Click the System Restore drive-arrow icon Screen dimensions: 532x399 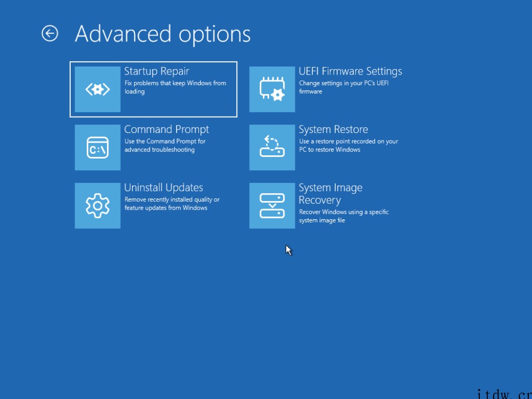[x=272, y=147]
